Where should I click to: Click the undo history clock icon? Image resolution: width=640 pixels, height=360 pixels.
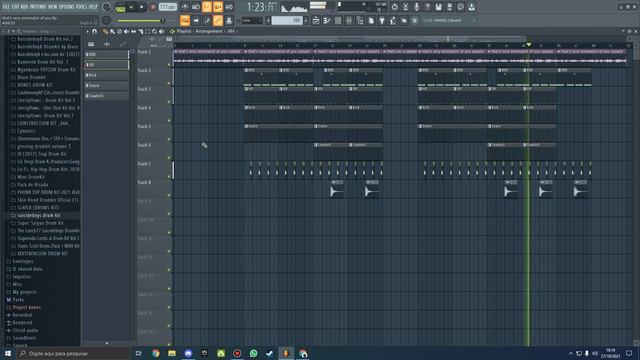[x=395, y=7]
